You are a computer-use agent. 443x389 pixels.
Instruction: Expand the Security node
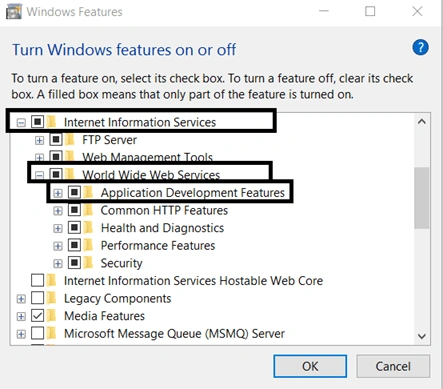coord(58,264)
